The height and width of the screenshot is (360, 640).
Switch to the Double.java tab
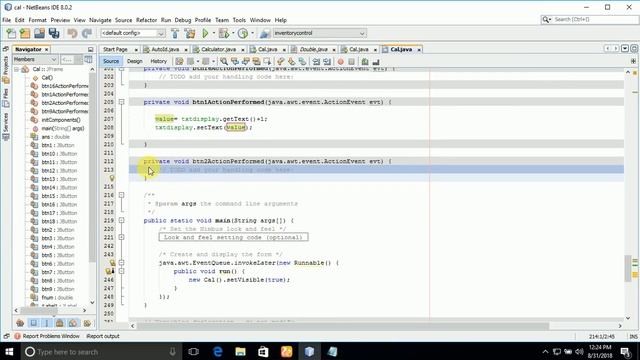pyautogui.click(x=313, y=49)
